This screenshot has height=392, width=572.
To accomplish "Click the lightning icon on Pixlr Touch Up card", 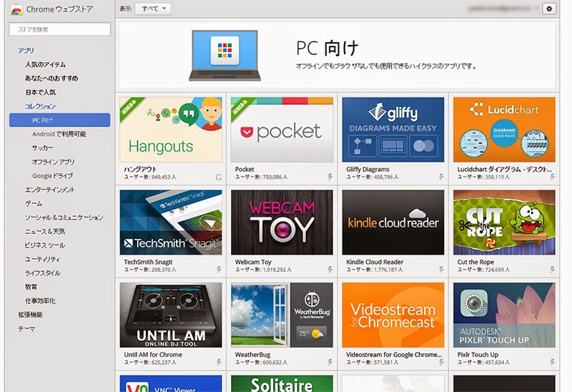I will point(553,363).
